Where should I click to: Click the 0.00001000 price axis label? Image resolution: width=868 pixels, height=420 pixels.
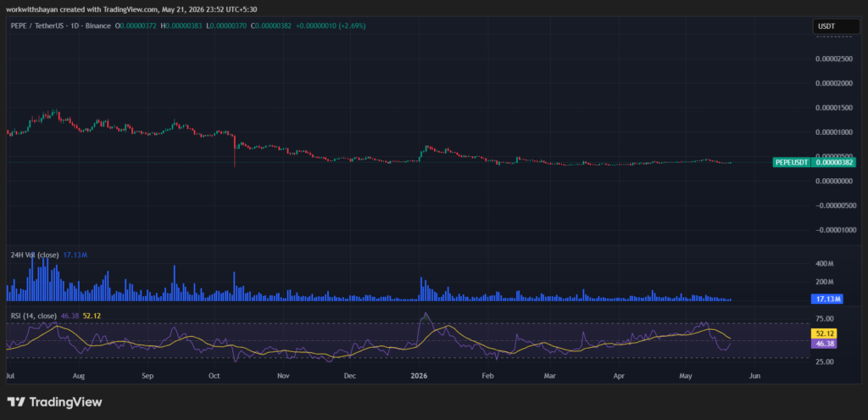(x=834, y=132)
